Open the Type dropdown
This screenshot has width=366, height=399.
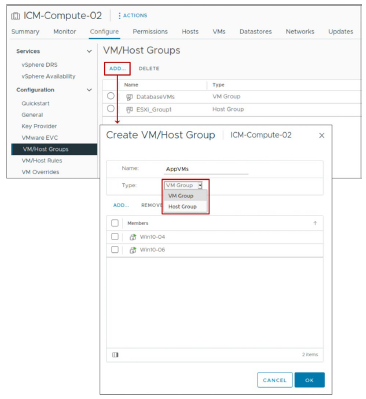pyautogui.click(x=183, y=185)
